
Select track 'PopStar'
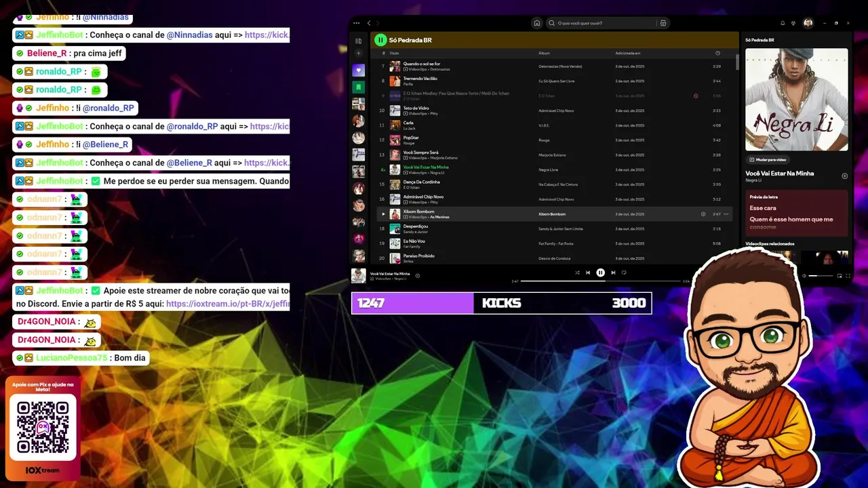pos(412,138)
